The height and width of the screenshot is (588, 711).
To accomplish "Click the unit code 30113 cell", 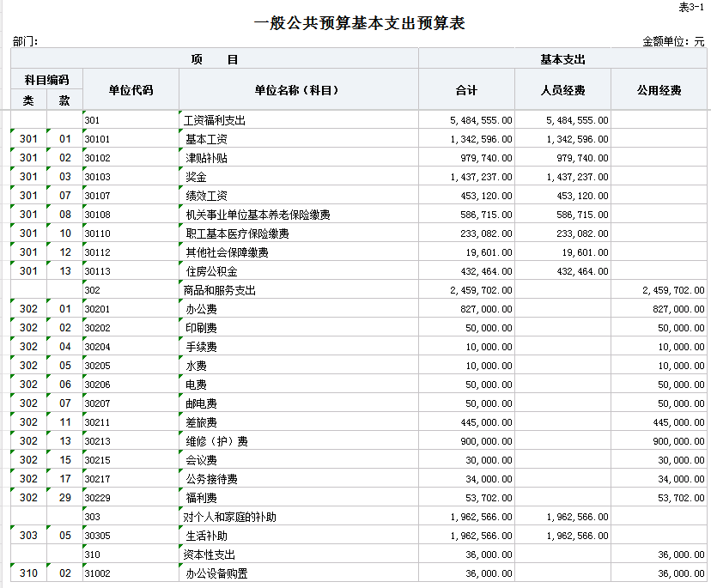I will pyautogui.click(x=131, y=271).
